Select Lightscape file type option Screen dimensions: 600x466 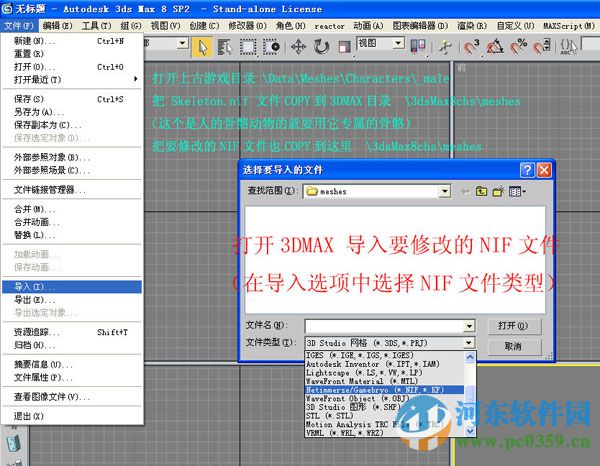pos(385,373)
